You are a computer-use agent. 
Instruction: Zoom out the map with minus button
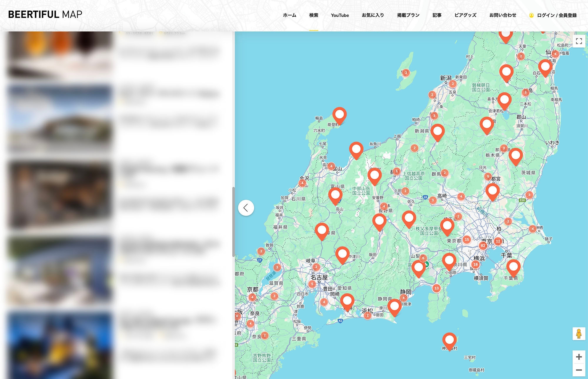tap(579, 370)
